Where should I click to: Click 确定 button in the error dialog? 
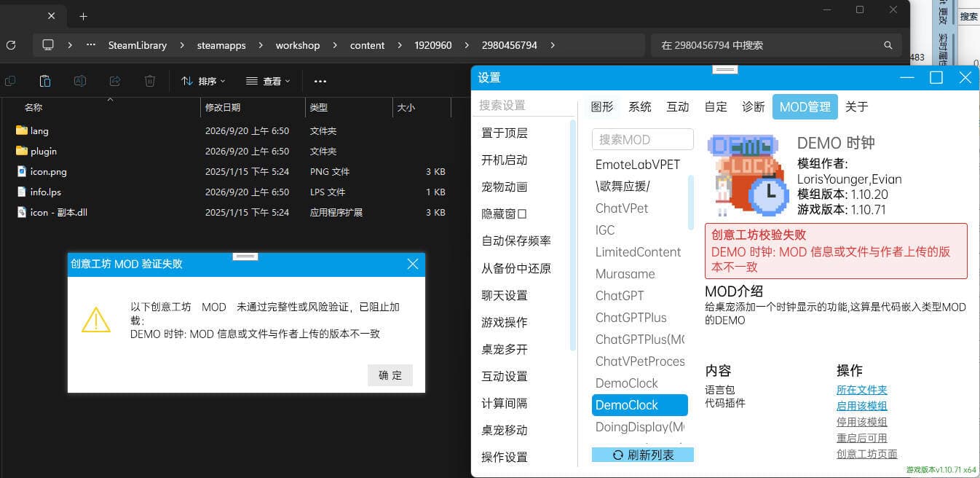pyautogui.click(x=390, y=375)
